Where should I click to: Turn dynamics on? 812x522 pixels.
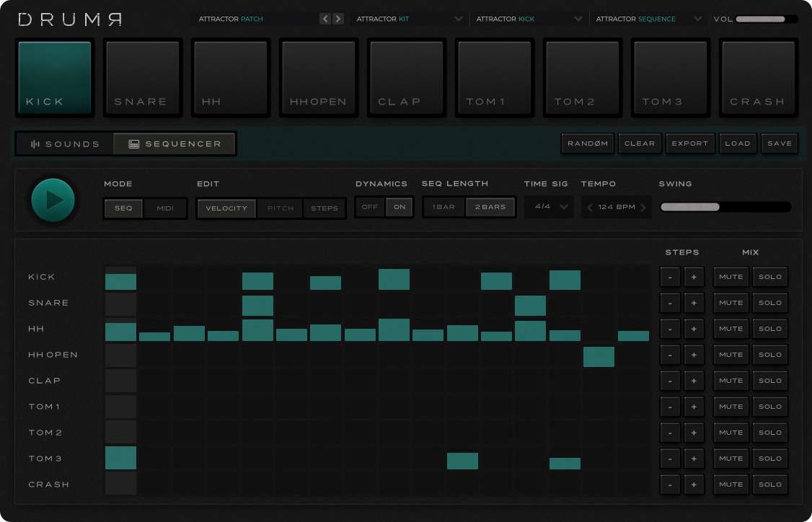point(400,207)
